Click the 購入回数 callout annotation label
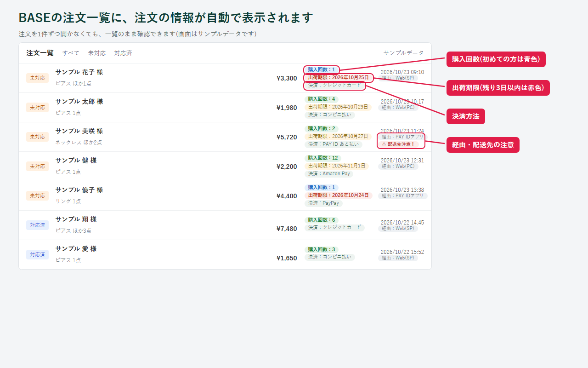 (x=496, y=59)
